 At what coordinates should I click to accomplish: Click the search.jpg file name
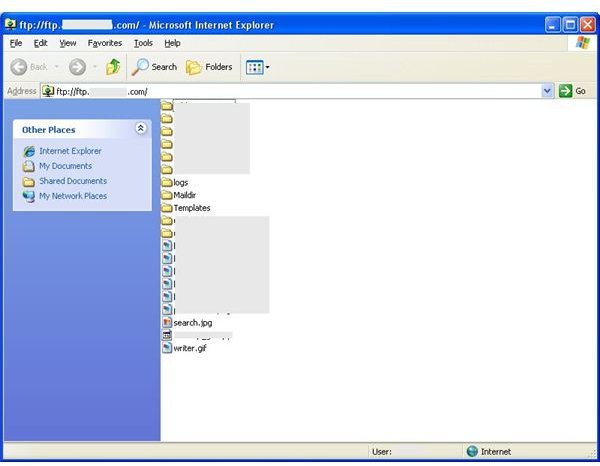tap(193, 323)
